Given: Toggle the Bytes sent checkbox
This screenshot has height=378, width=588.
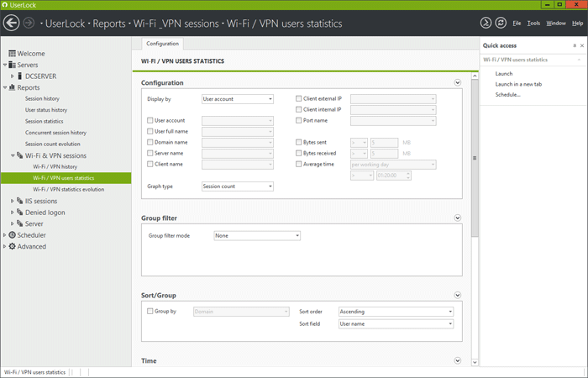Looking at the screenshot, I should click(x=298, y=142).
